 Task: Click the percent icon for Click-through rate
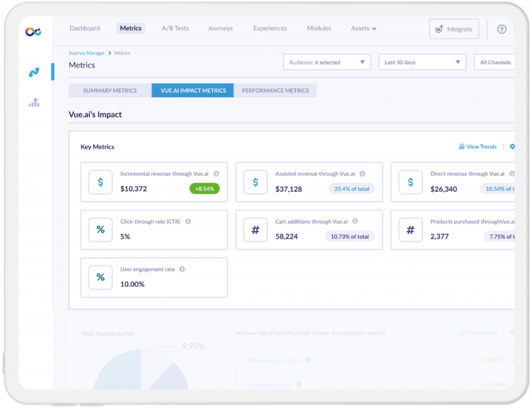(x=100, y=230)
